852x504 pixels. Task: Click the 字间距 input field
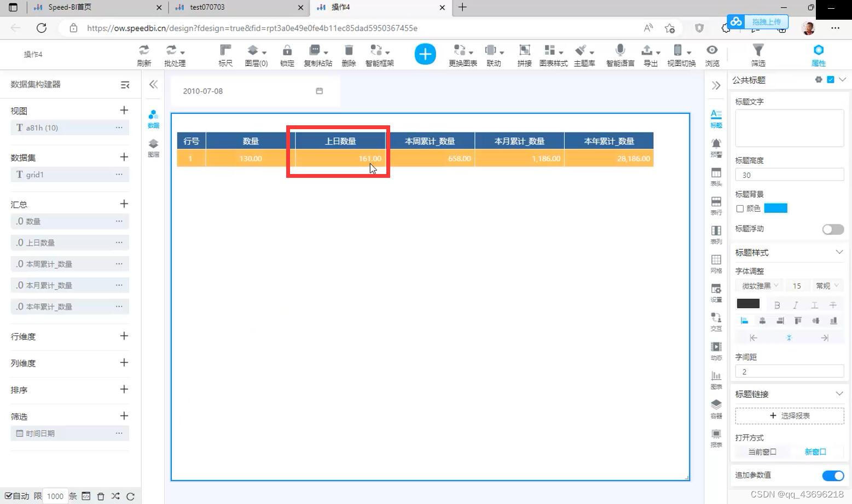click(789, 372)
